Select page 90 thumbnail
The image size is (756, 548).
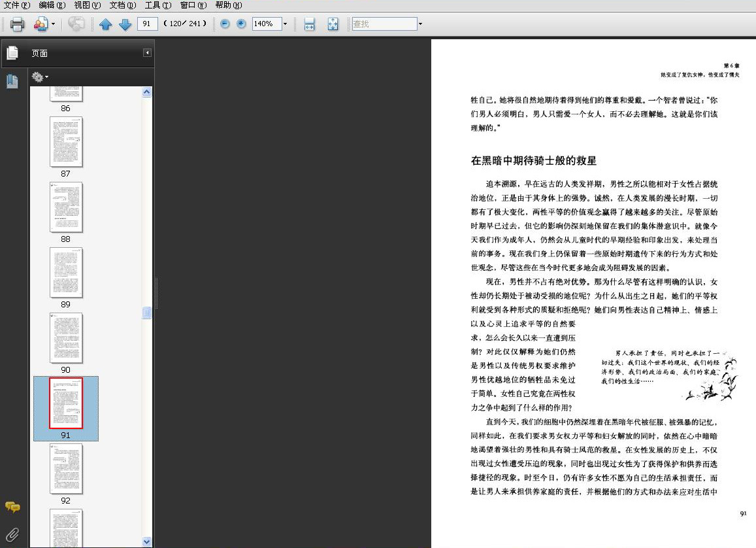(x=66, y=338)
